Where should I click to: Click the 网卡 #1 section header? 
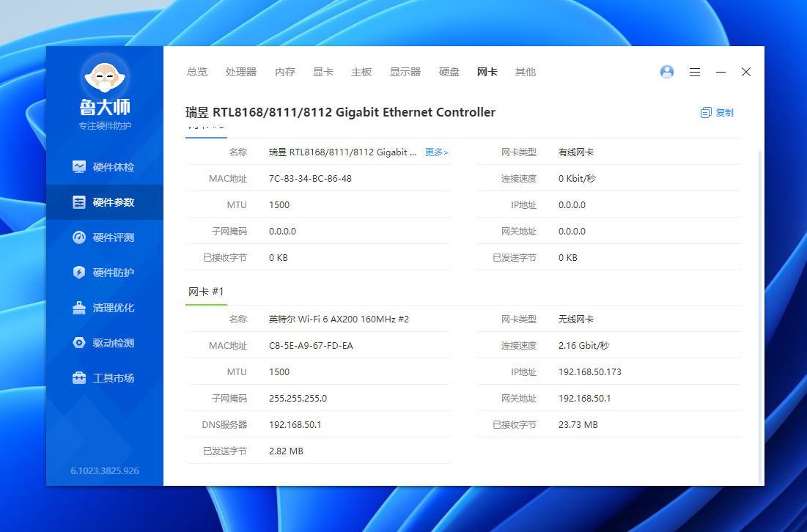click(206, 292)
